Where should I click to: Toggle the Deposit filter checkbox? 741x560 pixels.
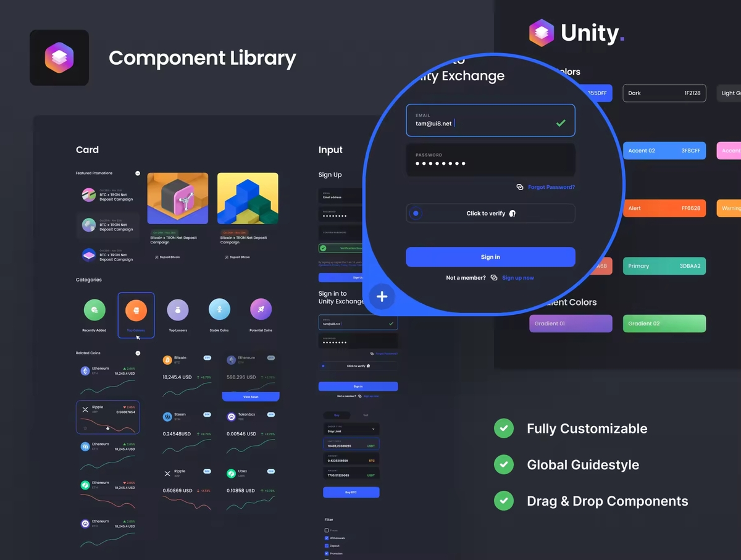[327, 546]
